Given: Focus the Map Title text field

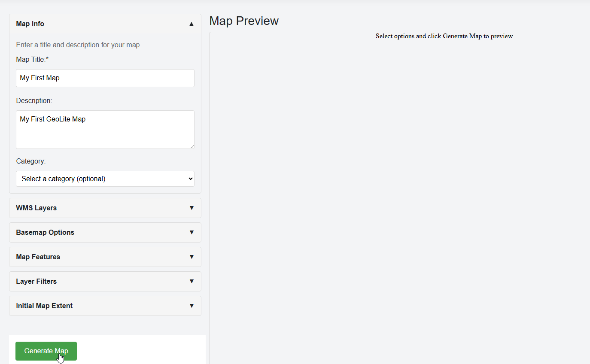Looking at the screenshot, I should (105, 78).
